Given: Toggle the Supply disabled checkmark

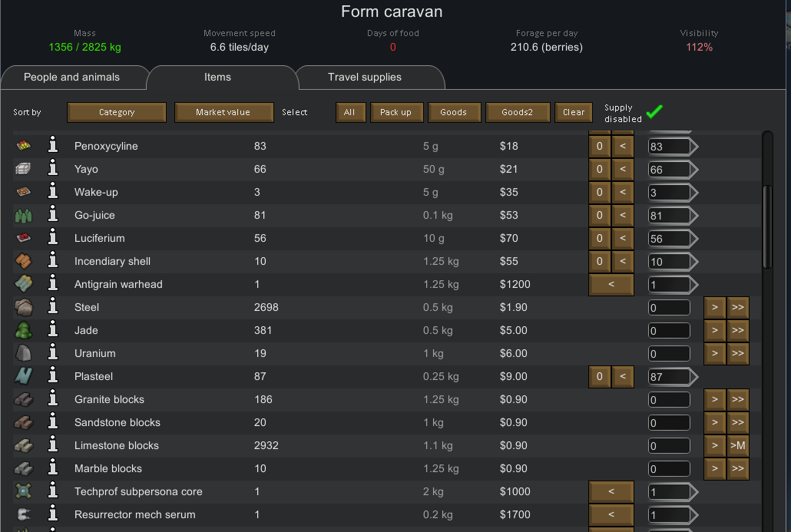Looking at the screenshot, I should (654, 111).
